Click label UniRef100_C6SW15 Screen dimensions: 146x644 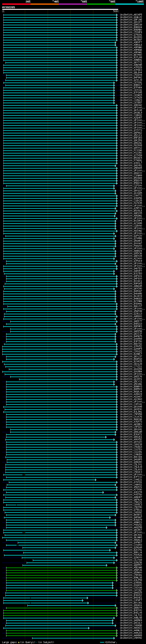[x=131, y=95]
